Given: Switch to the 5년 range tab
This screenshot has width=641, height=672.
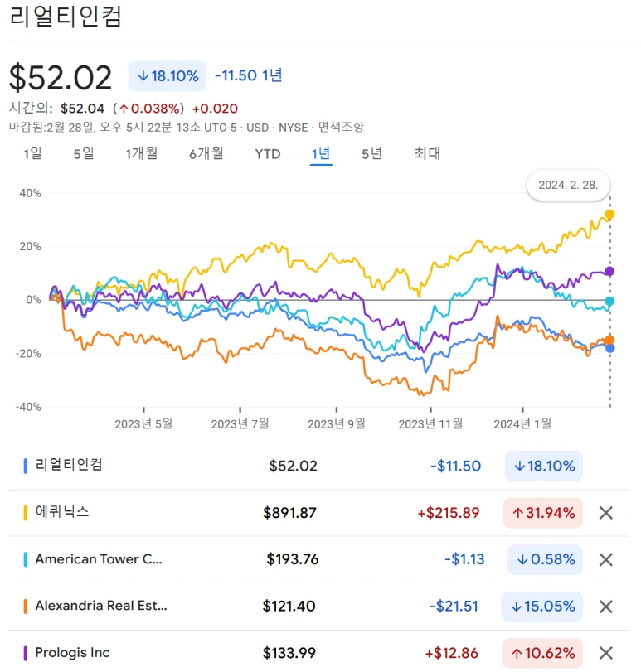Looking at the screenshot, I should 371,153.
